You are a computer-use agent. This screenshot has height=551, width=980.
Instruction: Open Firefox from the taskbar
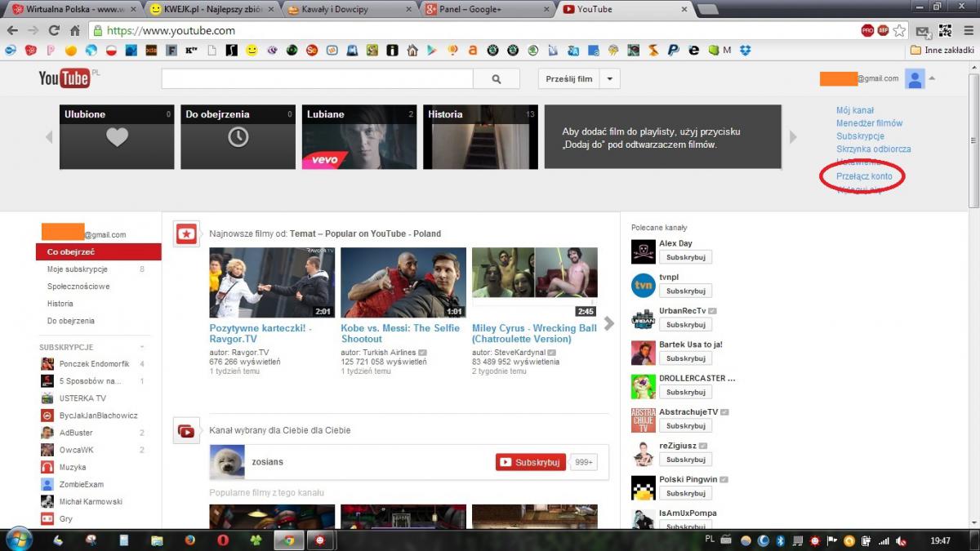coord(189,540)
